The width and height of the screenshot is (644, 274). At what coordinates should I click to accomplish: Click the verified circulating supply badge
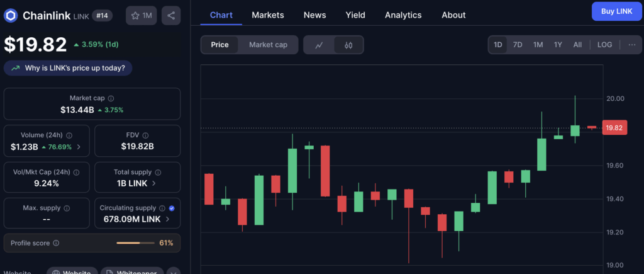[x=172, y=208]
